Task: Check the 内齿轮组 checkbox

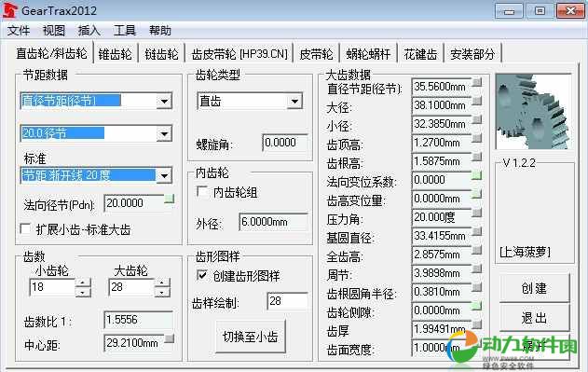Action: pyautogui.click(x=202, y=192)
